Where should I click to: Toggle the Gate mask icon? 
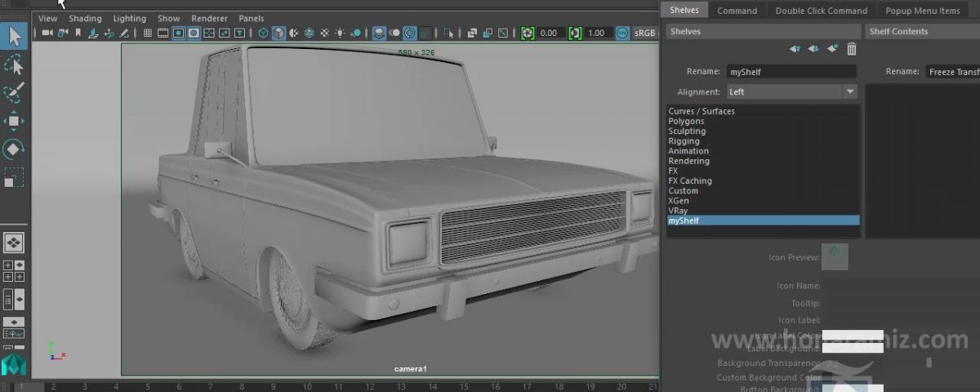[194, 33]
